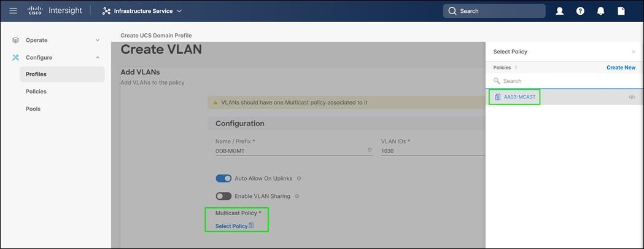Click the Configure tools icon
The width and height of the screenshot is (644, 249).
point(15,58)
